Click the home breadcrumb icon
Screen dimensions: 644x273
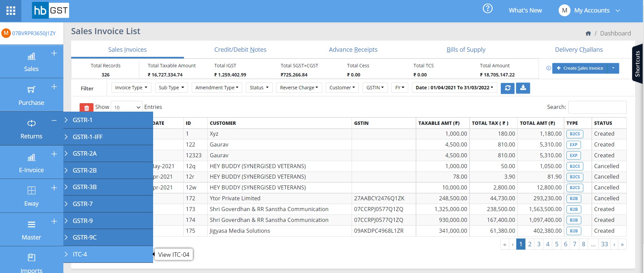click(x=588, y=33)
